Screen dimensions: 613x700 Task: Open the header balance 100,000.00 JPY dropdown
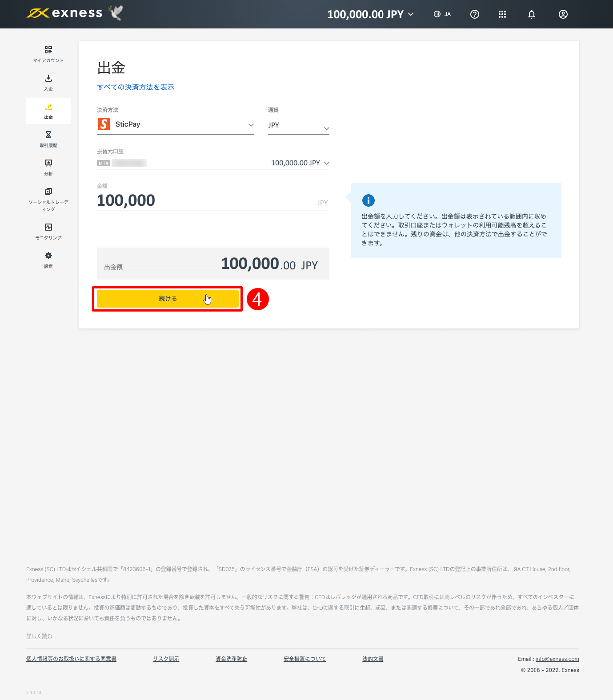click(370, 14)
